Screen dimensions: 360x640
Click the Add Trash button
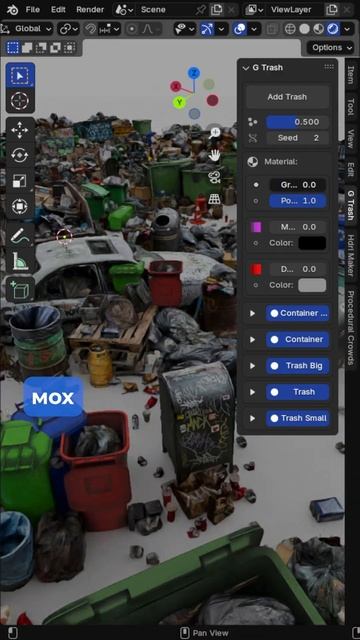[287, 97]
